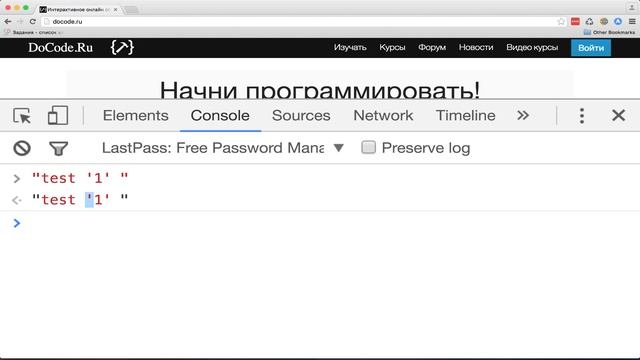Image resolution: width=640 pixels, height=360 pixels.
Task: Open the Sources tab
Action: [x=301, y=116]
